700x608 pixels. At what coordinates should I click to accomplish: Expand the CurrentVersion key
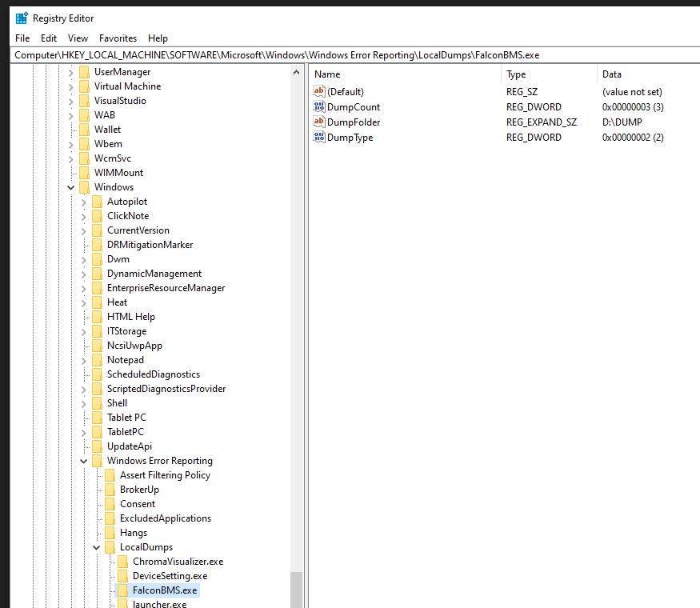tap(83, 230)
